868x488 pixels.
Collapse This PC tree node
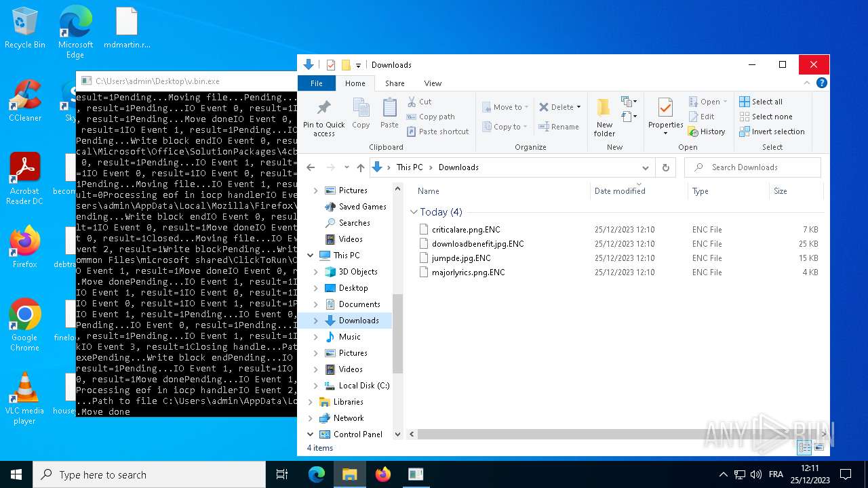pos(311,256)
